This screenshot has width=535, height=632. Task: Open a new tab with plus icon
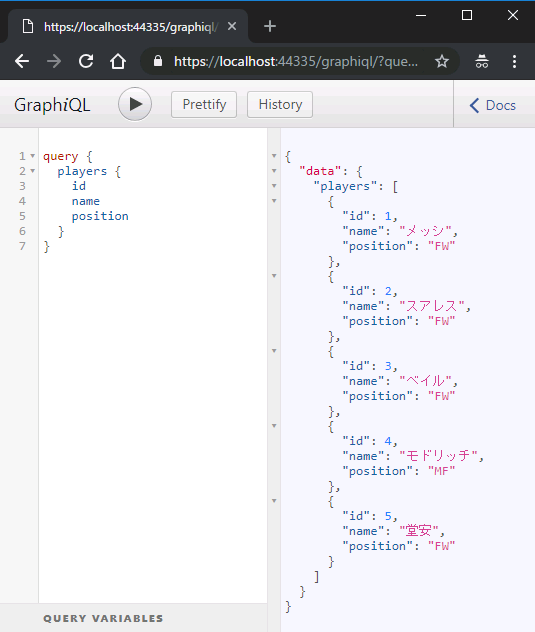point(270,27)
